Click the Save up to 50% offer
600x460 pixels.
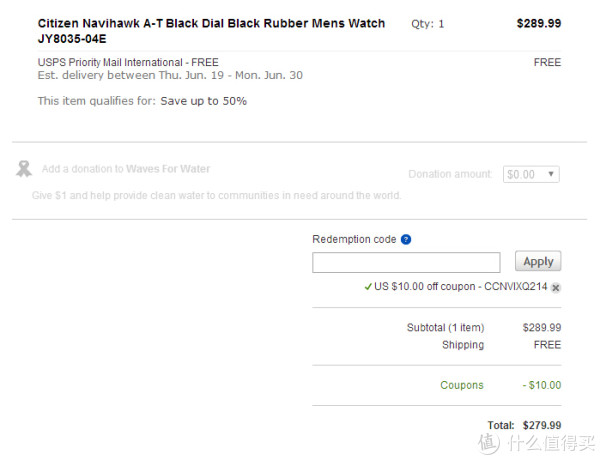point(204,101)
